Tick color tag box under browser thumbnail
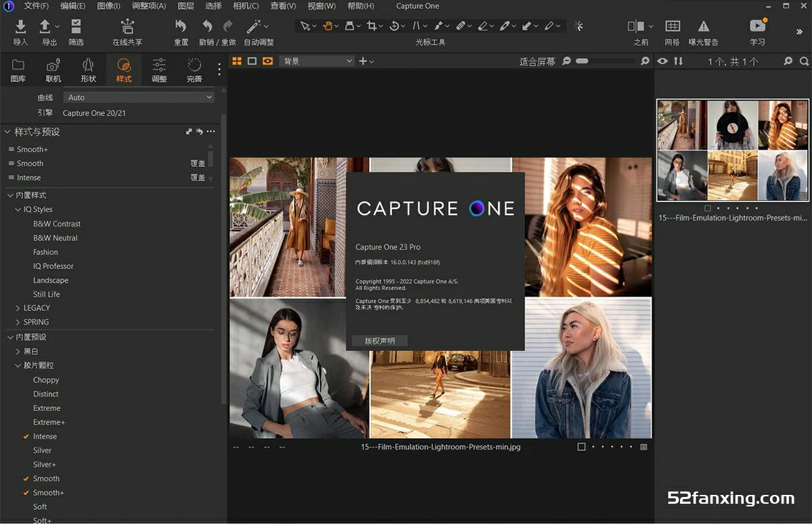The width and height of the screenshot is (812, 524). (707, 208)
